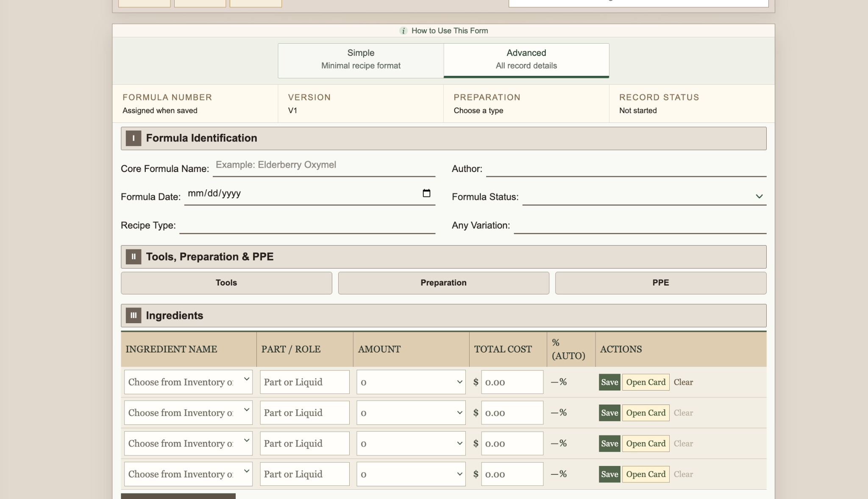Click the Ingredients section header
Screen dimensions: 868x499
tap(443, 316)
